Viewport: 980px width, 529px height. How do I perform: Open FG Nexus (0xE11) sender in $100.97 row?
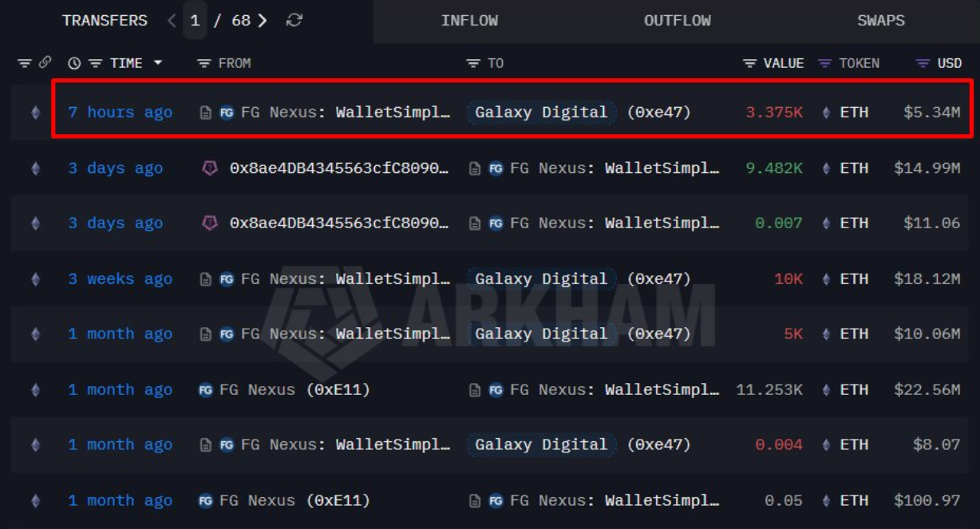[294, 501]
